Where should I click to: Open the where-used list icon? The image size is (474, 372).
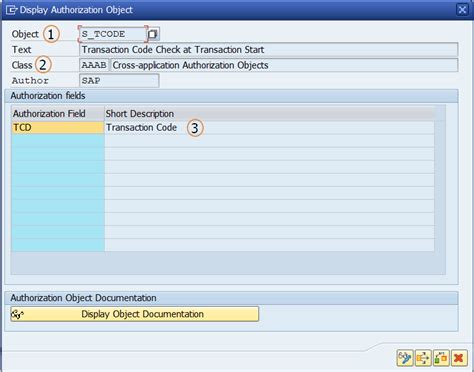tap(423, 358)
